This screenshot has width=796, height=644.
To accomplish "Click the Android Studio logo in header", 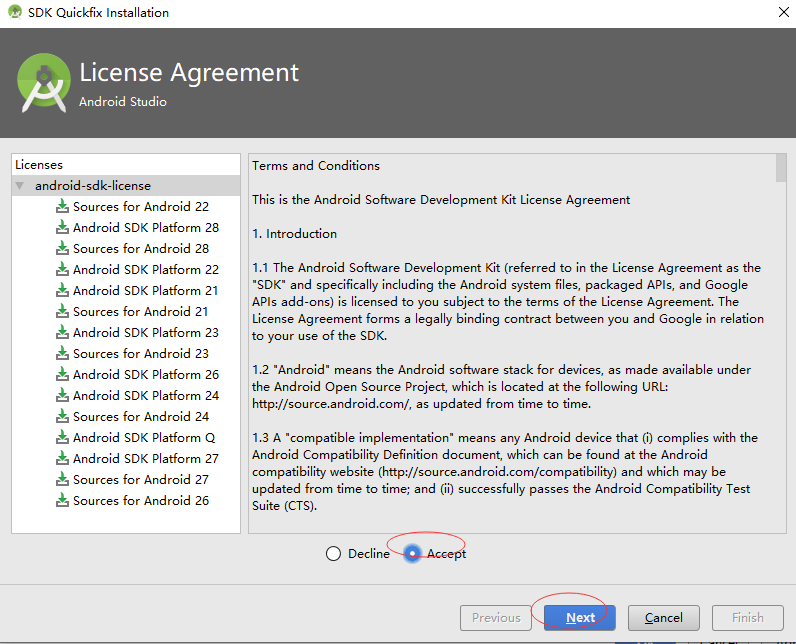I will 44,83.
